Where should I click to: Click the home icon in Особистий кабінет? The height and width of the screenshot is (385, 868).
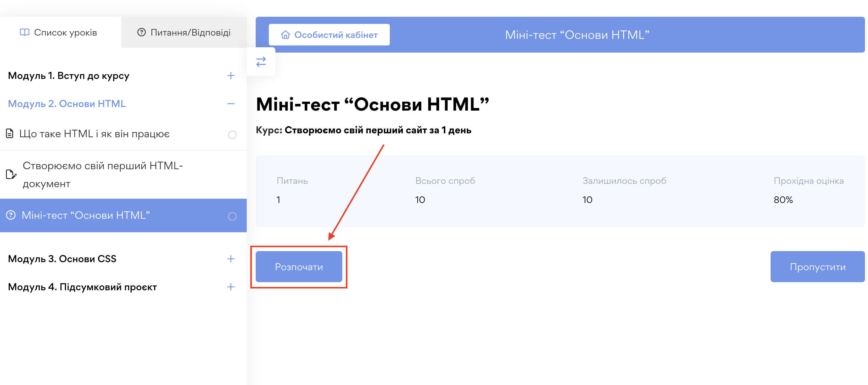tap(285, 35)
